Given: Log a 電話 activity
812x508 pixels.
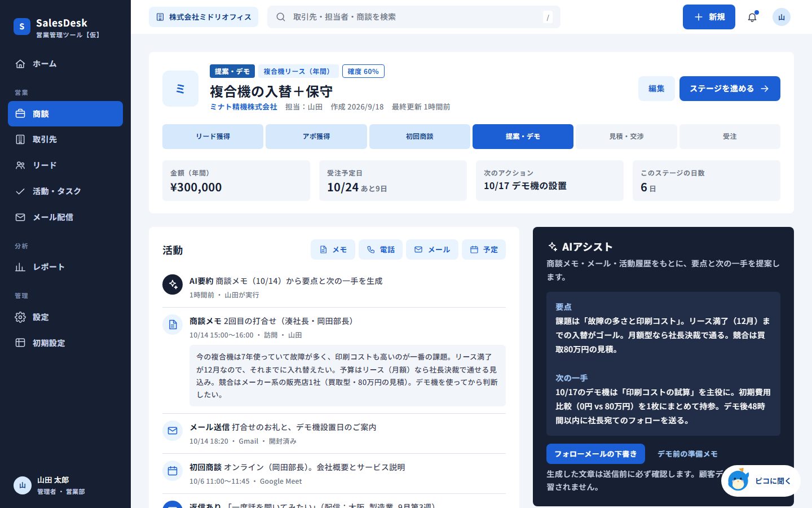Looking at the screenshot, I should pos(381,249).
